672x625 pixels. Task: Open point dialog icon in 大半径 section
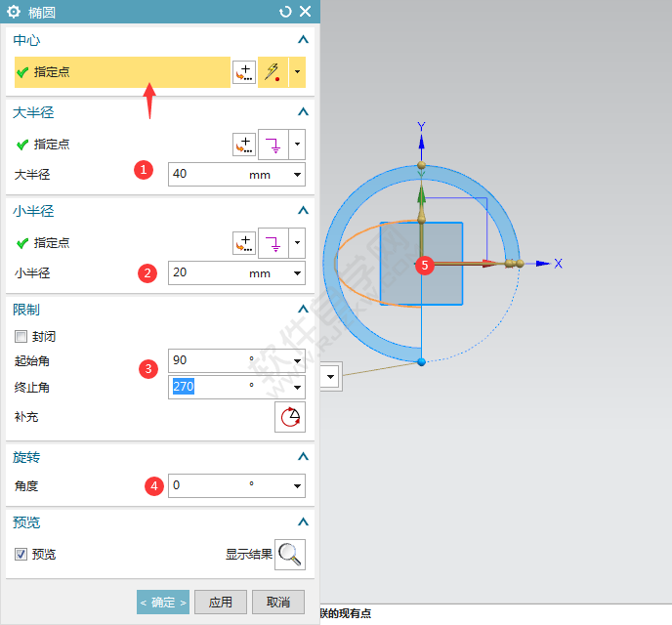[x=244, y=145]
